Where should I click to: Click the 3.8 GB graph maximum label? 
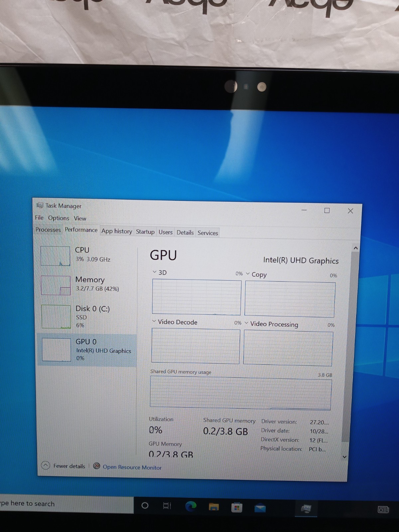click(x=325, y=375)
